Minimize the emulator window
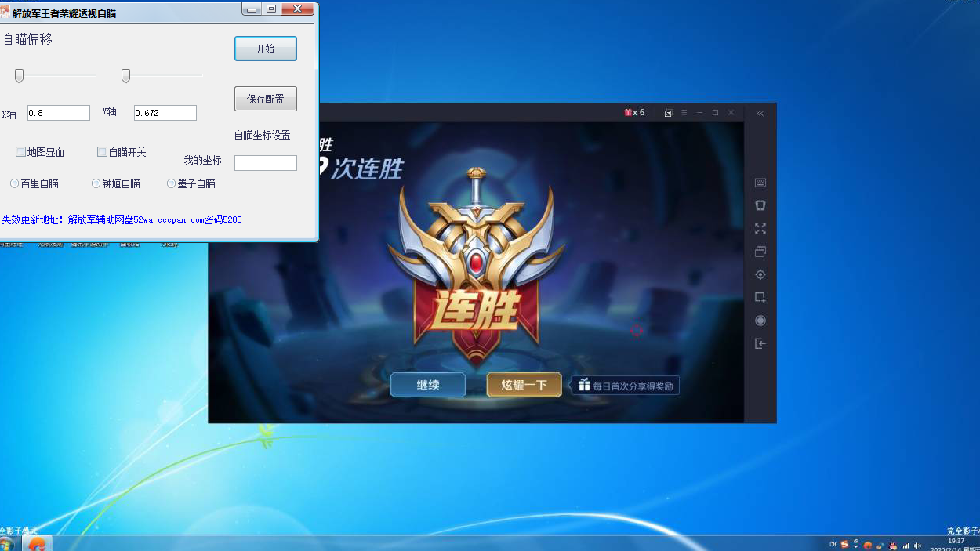The image size is (980, 551). (699, 113)
